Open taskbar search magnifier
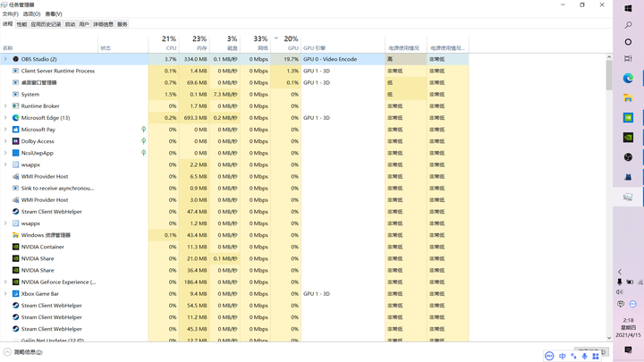The width and height of the screenshot is (644, 362). pos(628,25)
